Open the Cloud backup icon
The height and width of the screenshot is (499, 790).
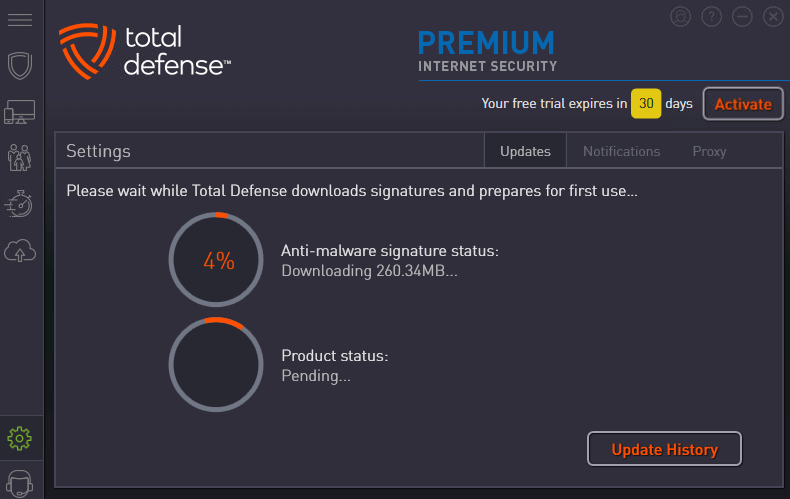(x=20, y=251)
